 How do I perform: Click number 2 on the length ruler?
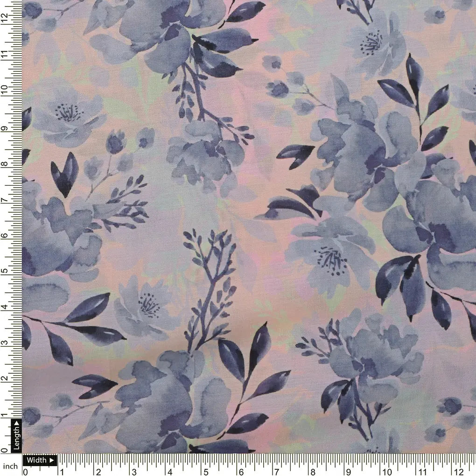click(4, 379)
